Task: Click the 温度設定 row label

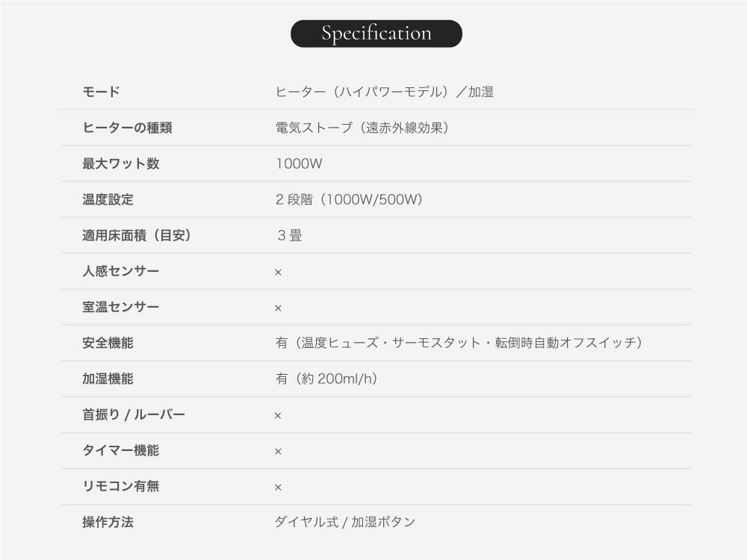Action: (x=108, y=199)
